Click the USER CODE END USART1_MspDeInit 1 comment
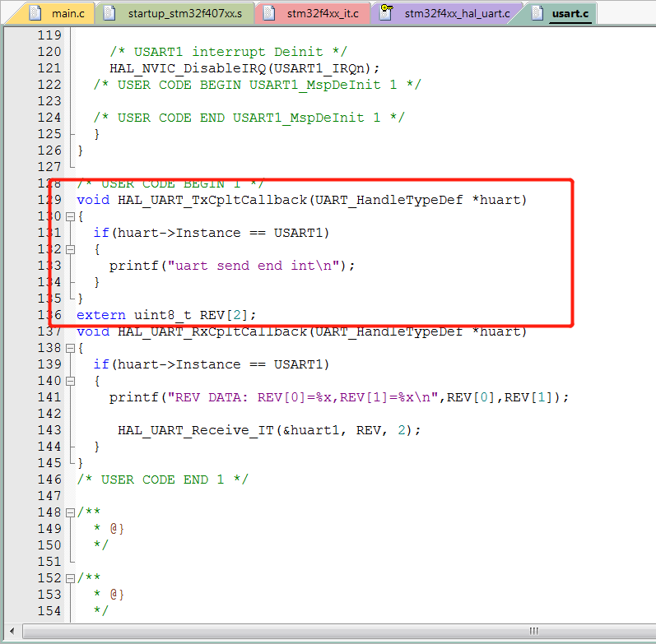The height and width of the screenshot is (644, 656). point(249,118)
